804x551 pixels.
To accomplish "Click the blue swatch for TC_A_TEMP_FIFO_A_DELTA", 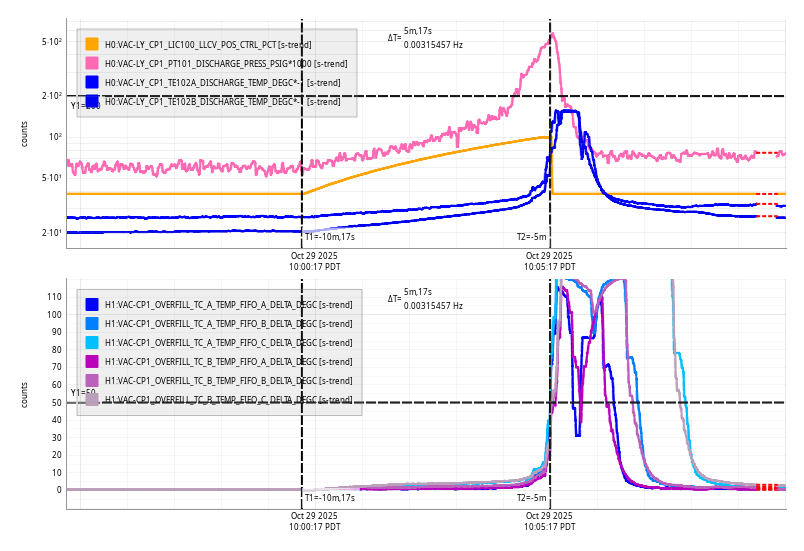I will [x=92, y=304].
